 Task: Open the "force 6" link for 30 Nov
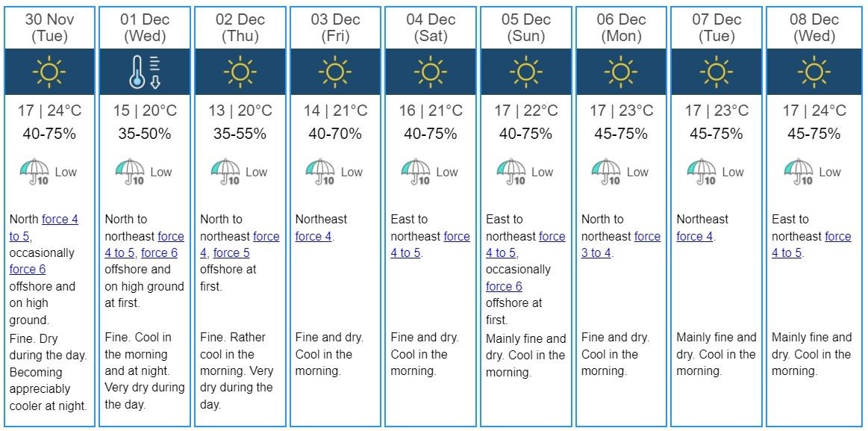pyautogui.click(x=28, y=269)
